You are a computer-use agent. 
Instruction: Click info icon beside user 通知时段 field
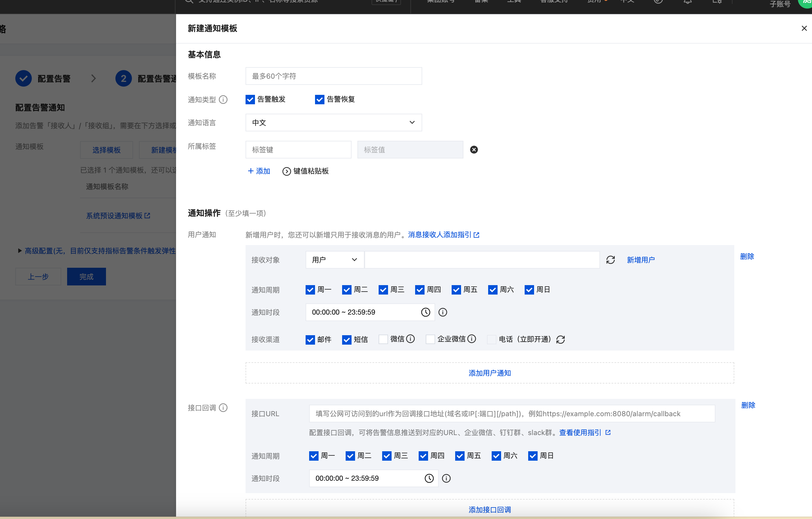click(x=443, y=312)
